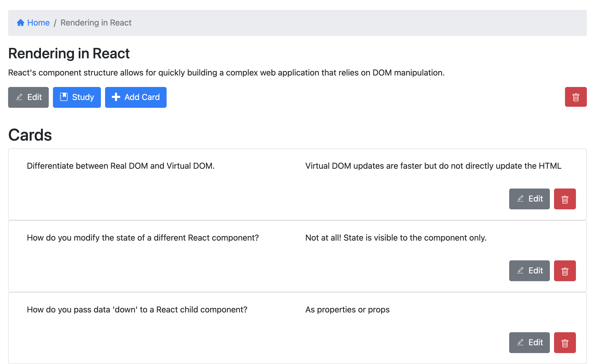Click the plus icon on Add Card
The width and height of the screenshot is (596, 364).
point(116,97)
